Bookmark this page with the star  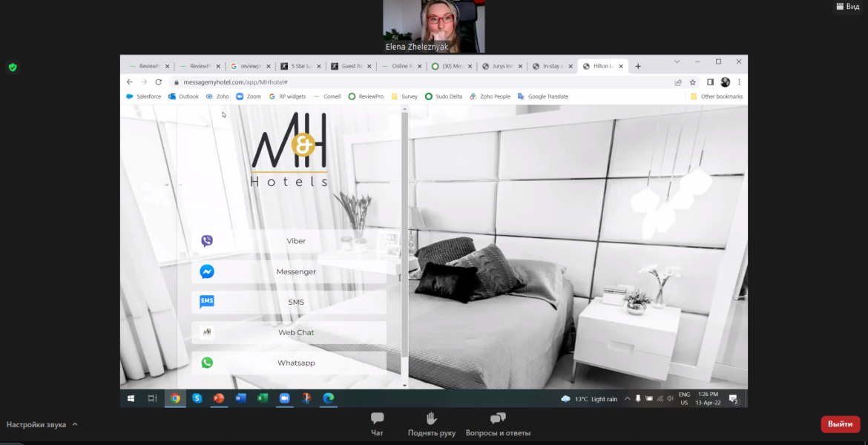pos(692,82)
